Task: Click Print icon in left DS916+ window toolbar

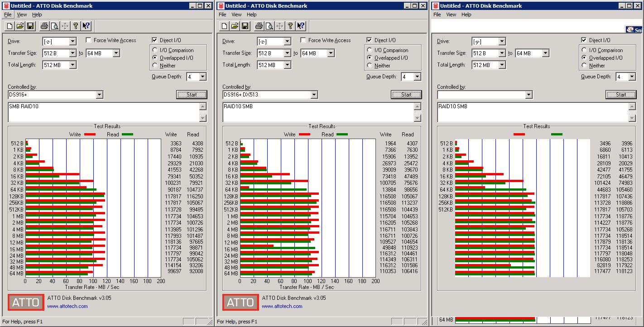Action: tap(44, 26)
